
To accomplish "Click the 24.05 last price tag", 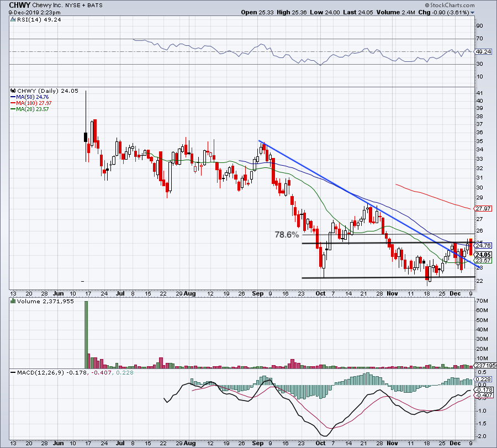I will point(483,255).
